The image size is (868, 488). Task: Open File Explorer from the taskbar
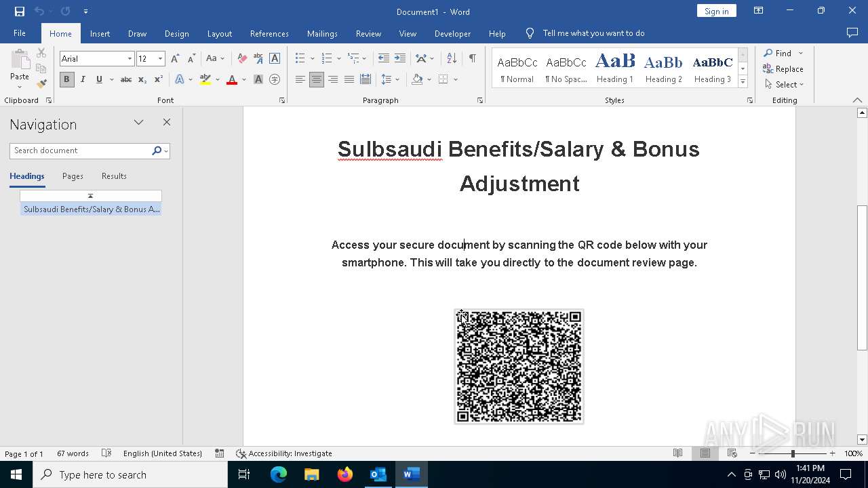312,474
